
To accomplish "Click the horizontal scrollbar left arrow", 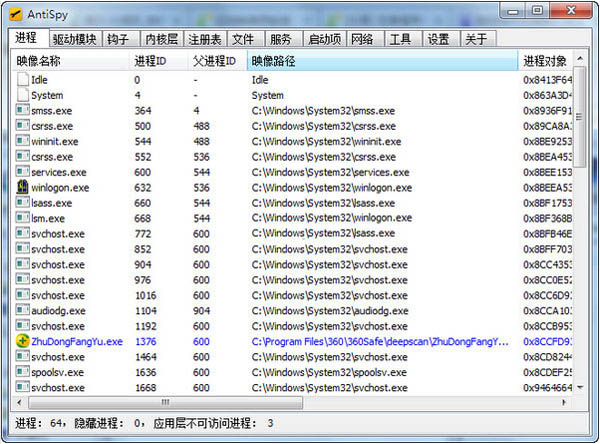I will (x=20, y=402).
